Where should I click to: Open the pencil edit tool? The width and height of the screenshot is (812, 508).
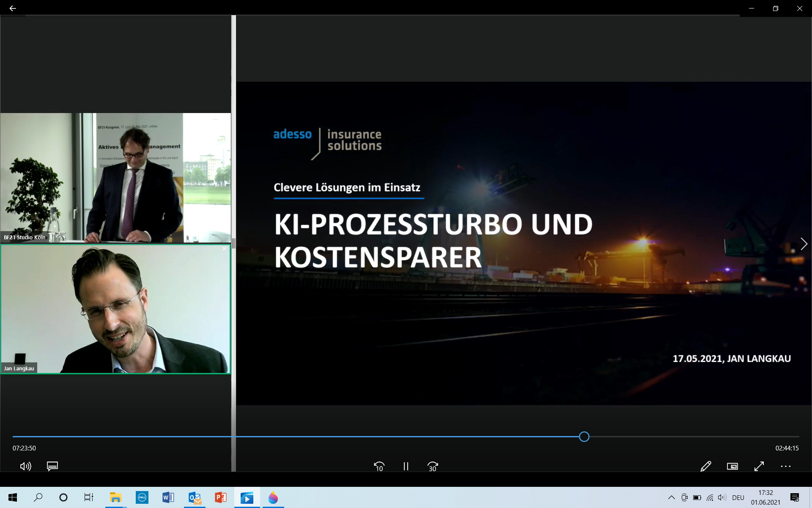click(x=705, y=466)
